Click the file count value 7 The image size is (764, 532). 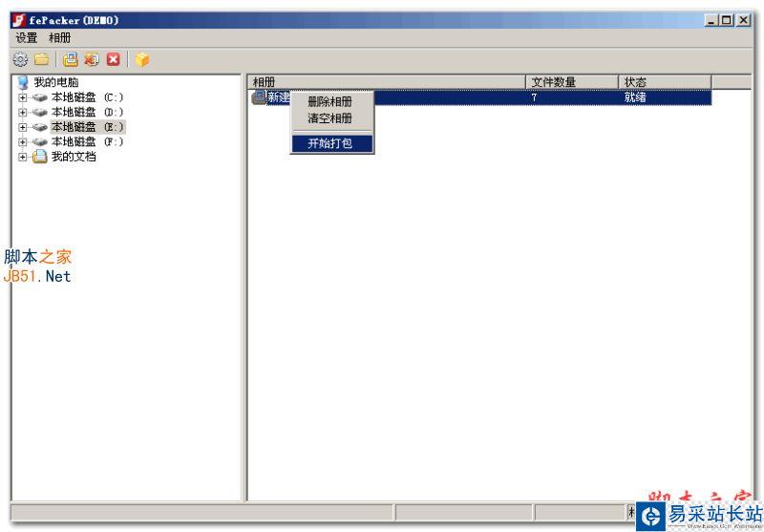534,97
